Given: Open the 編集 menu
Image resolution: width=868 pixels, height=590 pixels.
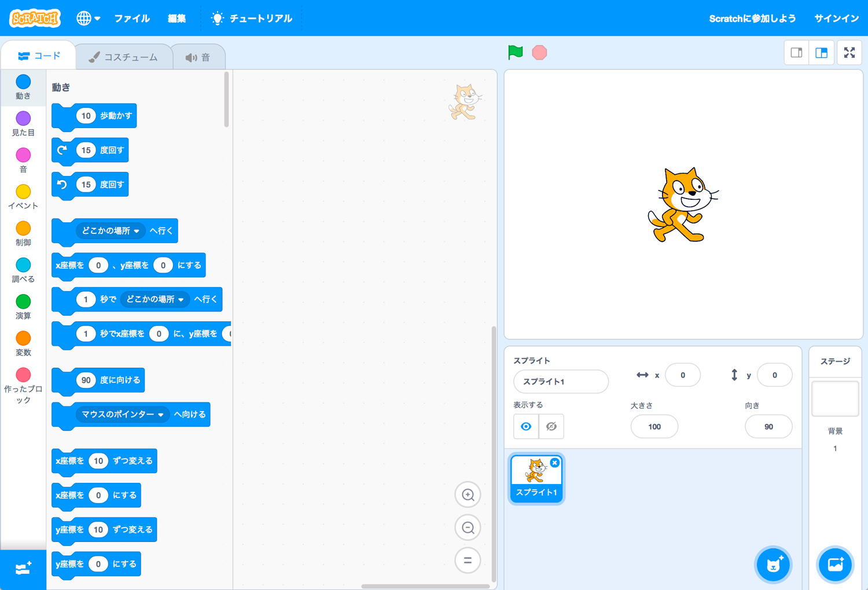Looking at the screenshot, I should pos(177,18).
